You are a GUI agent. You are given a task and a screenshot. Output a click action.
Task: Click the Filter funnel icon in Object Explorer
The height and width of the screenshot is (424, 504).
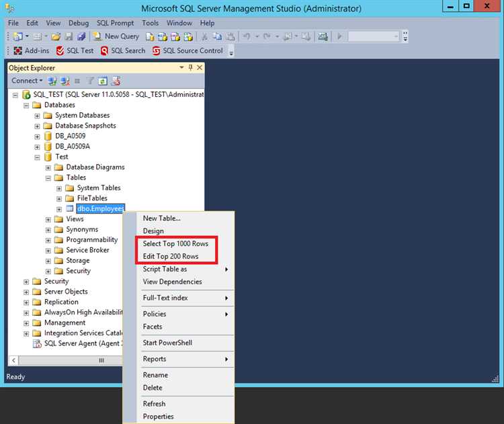[x=90, y=81]
